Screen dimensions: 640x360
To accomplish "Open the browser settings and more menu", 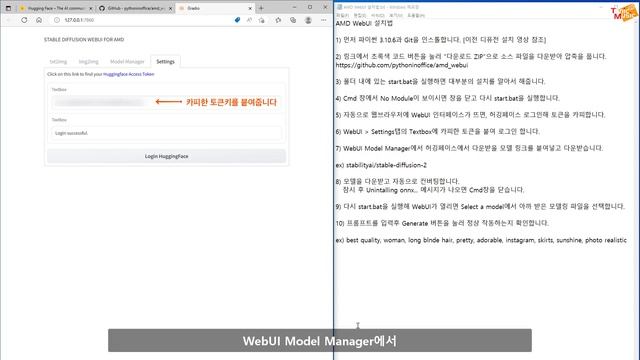I will pos(324,20).
